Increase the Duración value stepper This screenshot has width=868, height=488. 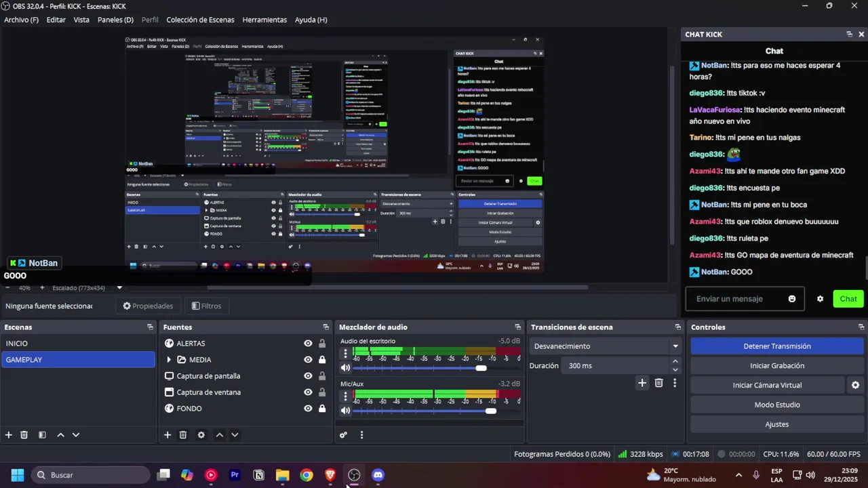675,362
